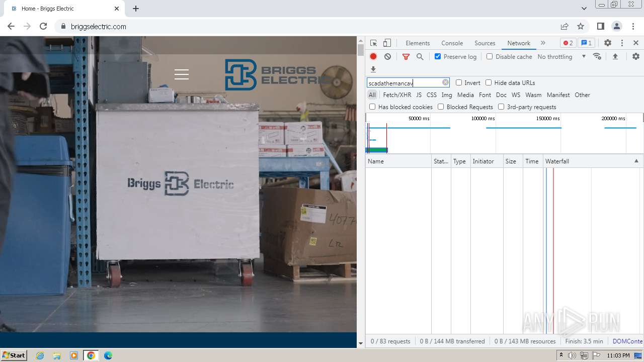
Task: Toggle Preserve log checkbox
Action: coord(438,56)
